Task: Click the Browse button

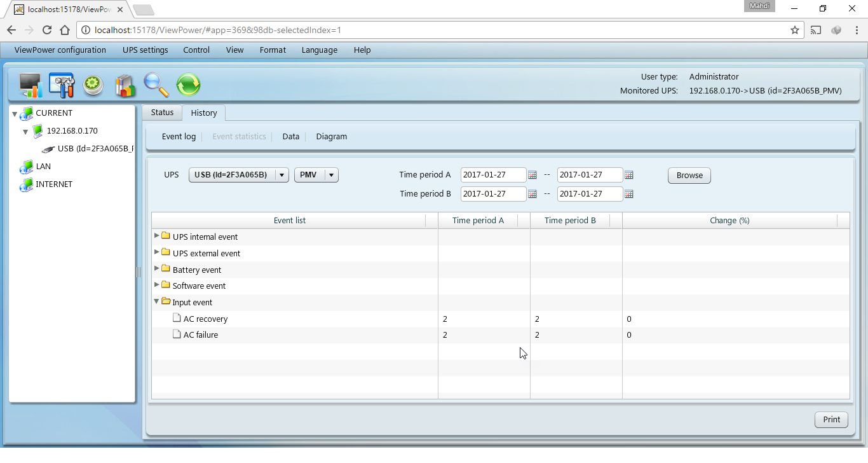Action: tap(689, 176)
